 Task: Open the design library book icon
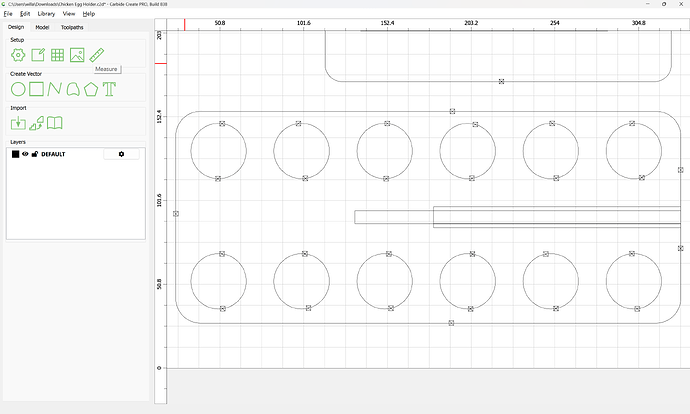(x=55, y=123)
